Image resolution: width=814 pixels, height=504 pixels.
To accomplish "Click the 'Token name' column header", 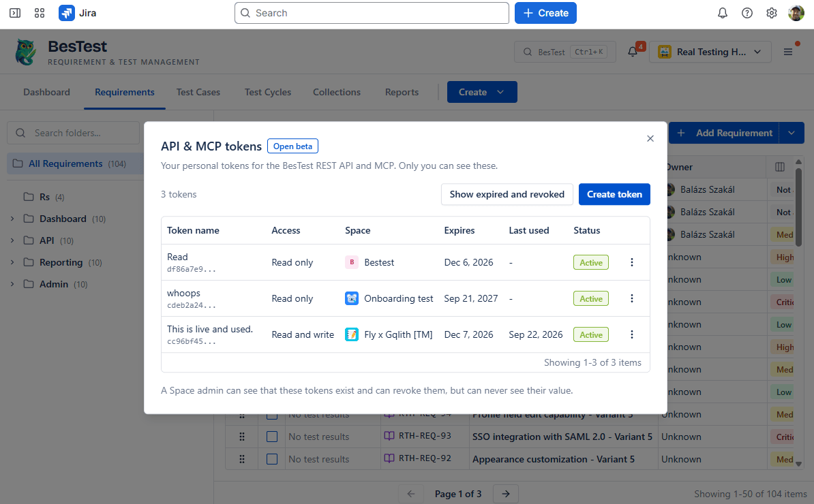I will pos(193,231).
